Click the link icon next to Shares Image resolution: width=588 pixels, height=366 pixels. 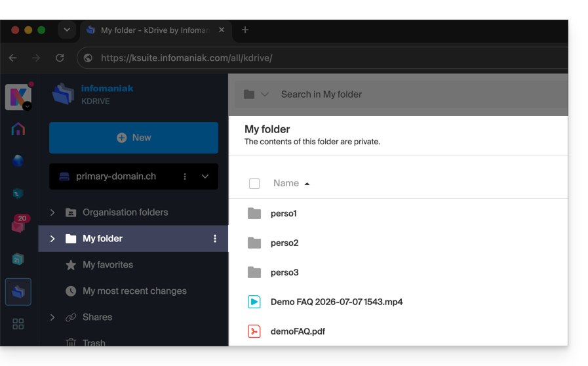tap(71, 317)
